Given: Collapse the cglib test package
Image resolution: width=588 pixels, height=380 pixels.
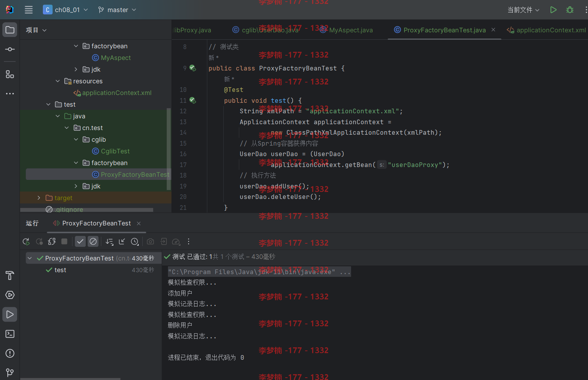Looking at the screenshot, I should point(76,139).
